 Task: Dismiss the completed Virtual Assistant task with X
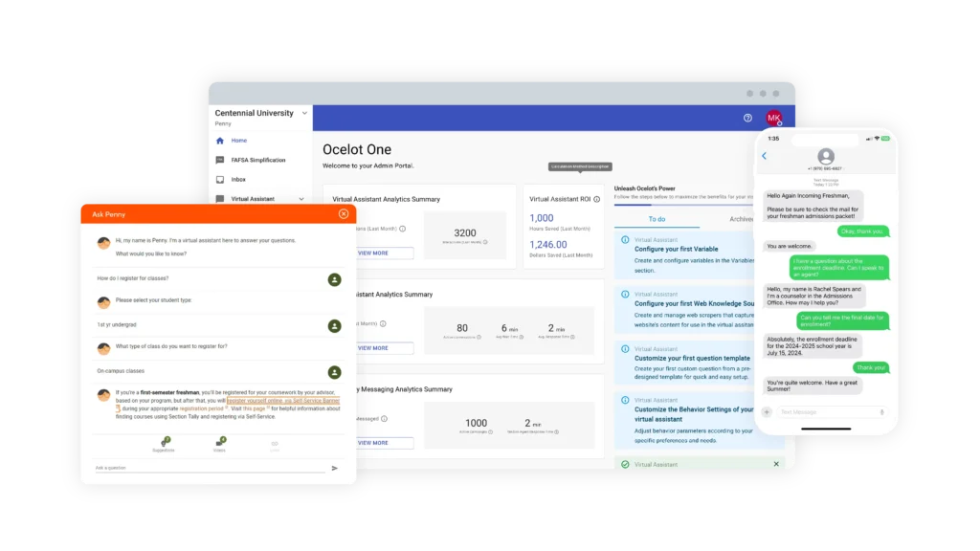(x=776, y=464)
